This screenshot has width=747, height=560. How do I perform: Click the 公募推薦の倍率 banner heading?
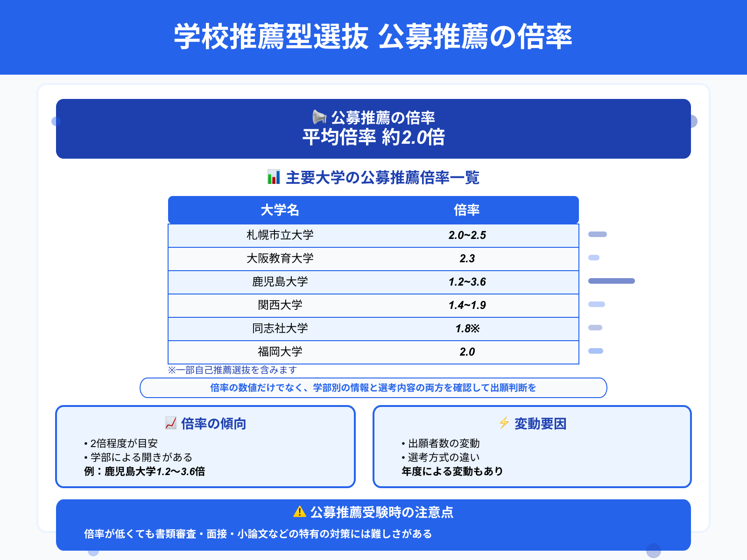tap(383, 118)
